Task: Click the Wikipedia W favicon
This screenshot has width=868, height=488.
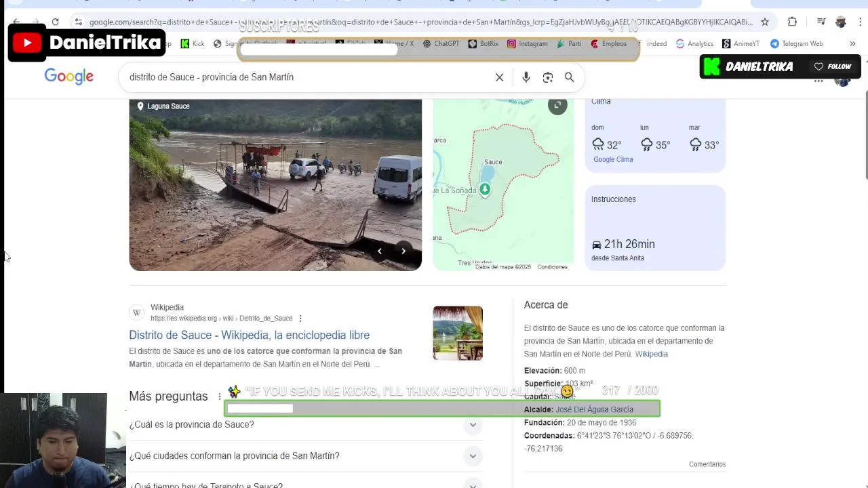Action: pyautogui.click(x=137, y=312)
